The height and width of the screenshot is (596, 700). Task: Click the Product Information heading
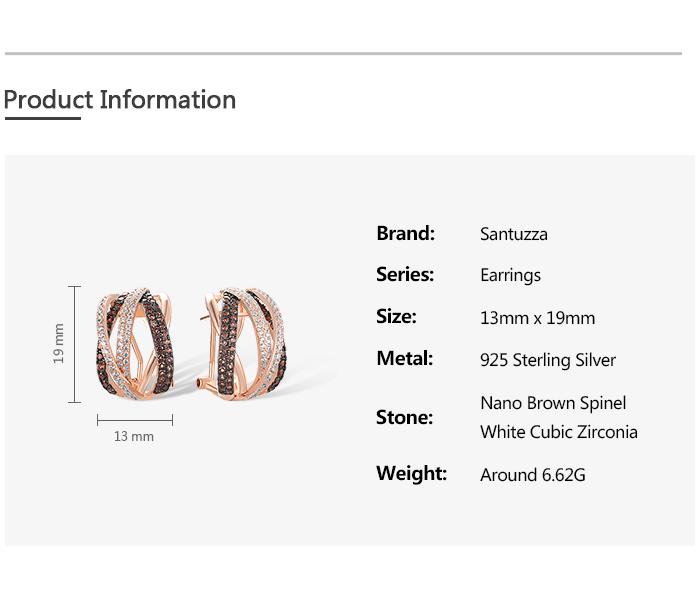click(x=120, y=100)
